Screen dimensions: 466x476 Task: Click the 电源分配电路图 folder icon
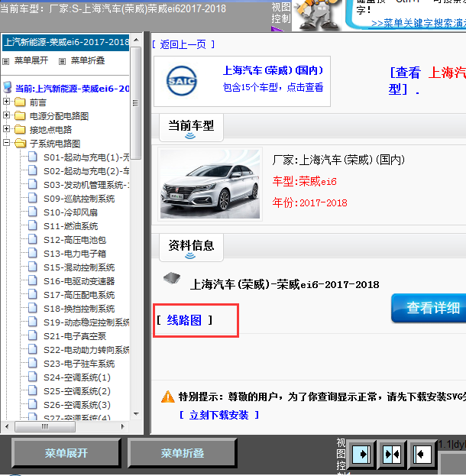coord(20,115)
